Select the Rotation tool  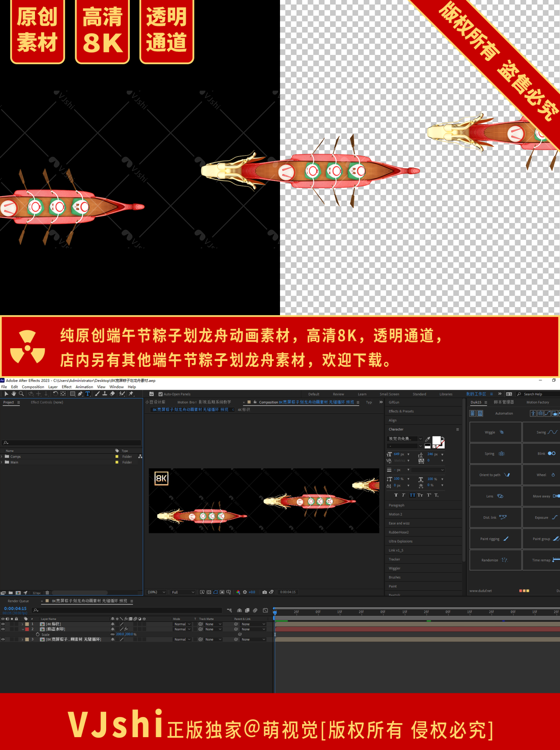(x=55, y=394)
